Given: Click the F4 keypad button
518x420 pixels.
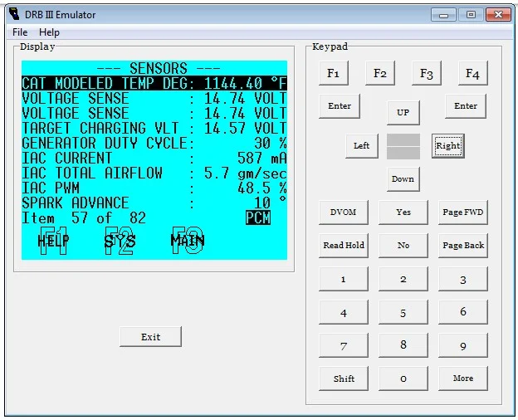Looking at the screenshot, I should click(x=472, y=73).
